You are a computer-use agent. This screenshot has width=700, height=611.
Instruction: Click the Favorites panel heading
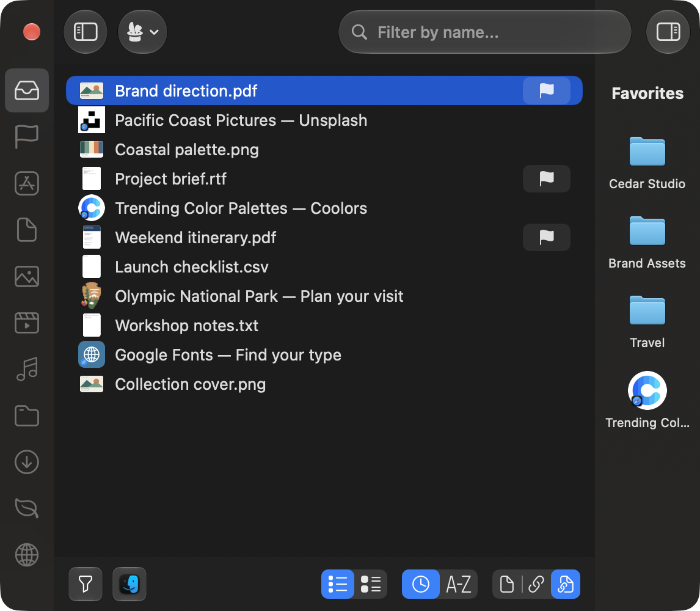[647, 93]
